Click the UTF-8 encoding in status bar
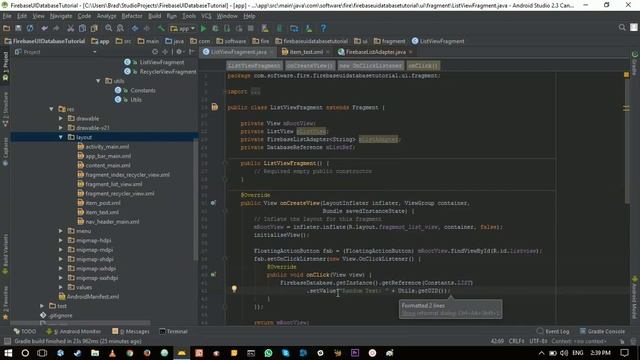Screen dimensions: 640x360 pyautogui.click(x=538, y=341)
